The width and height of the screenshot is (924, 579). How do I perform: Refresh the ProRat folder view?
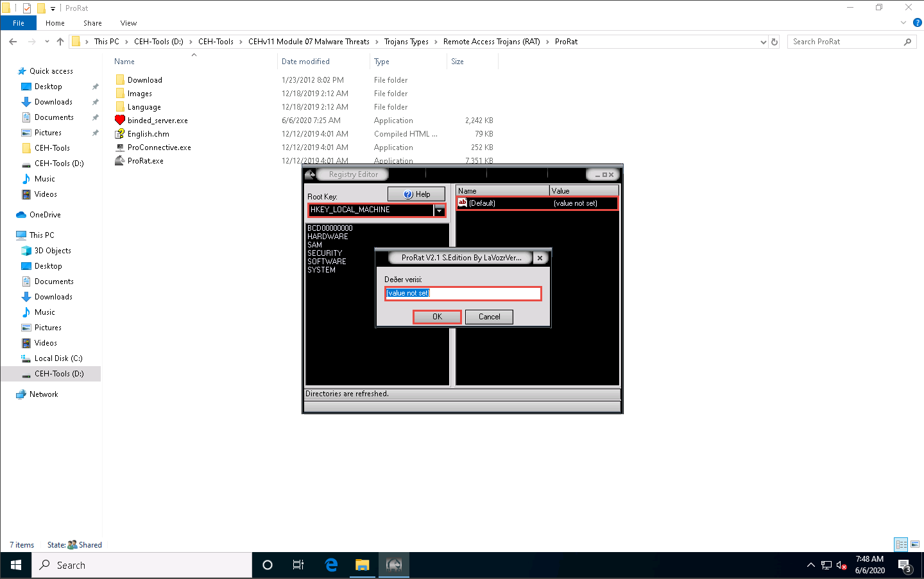pos(774,42)
